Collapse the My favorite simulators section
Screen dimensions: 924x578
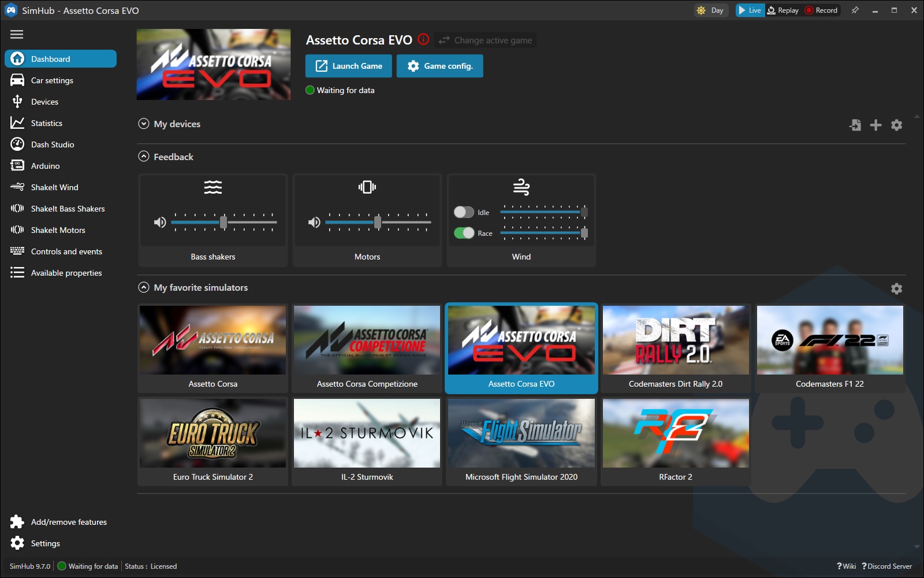click(x=144, y=287)
